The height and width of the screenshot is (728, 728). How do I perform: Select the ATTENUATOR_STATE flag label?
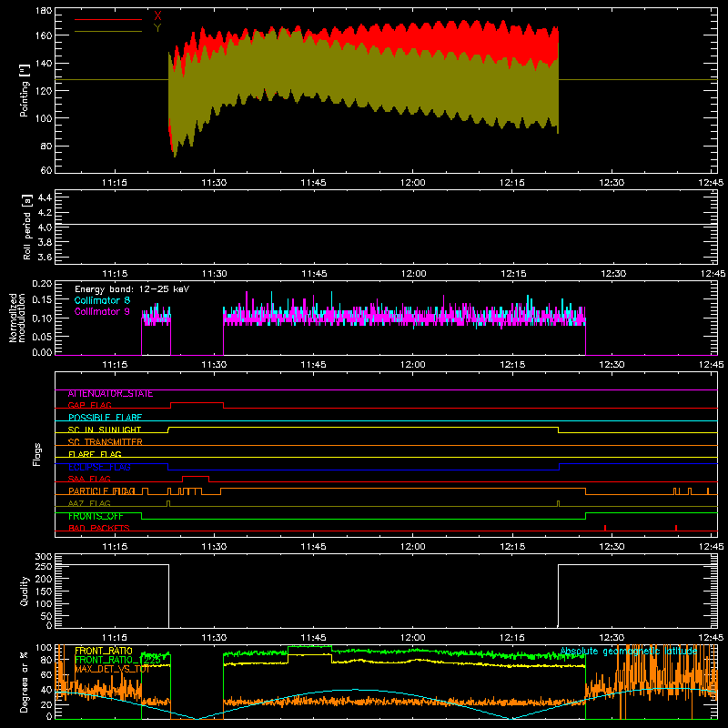[x=110, y=394]
